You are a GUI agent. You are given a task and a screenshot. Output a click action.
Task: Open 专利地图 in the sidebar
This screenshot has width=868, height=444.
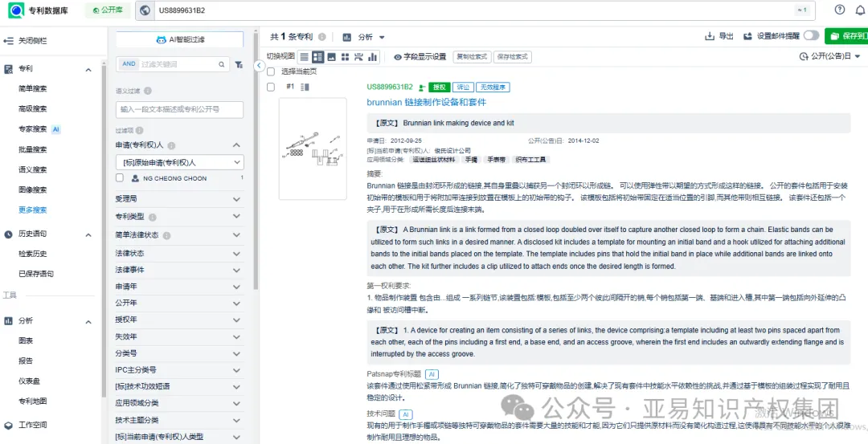pyautogui.click(x=33, y=401)
